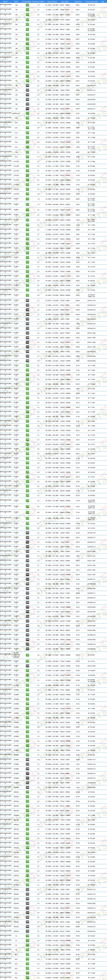Click the Moc silnika column header
This screenshot has width=107, height=980.
(65, 2)
